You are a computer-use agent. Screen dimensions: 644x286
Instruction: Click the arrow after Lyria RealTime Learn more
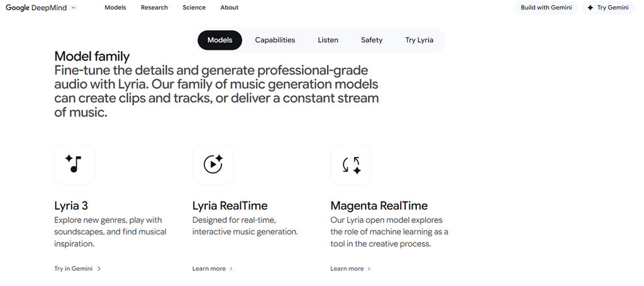231,269
